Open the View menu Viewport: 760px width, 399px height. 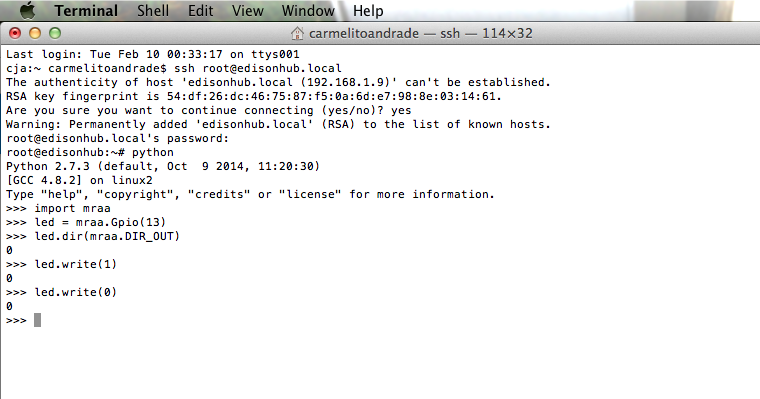point(247,11)
